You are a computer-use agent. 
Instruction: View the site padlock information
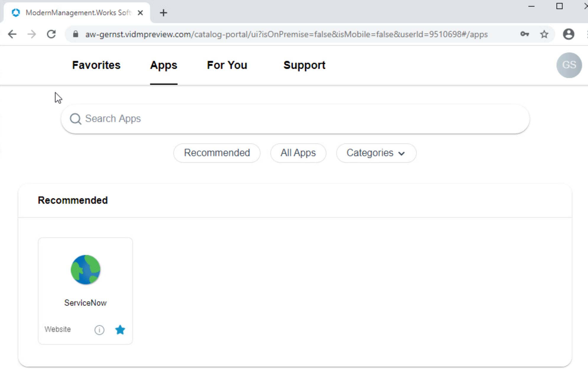[x=76, y=34]
